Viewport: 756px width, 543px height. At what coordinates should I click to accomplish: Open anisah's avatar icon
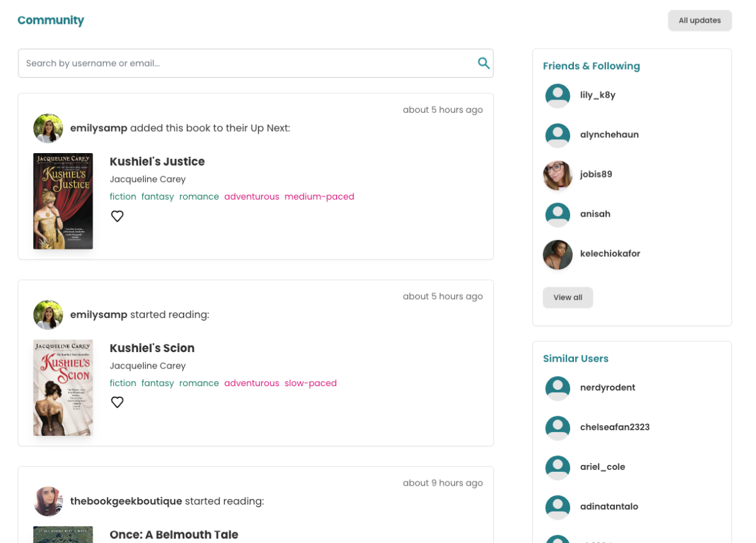[558, 215]
